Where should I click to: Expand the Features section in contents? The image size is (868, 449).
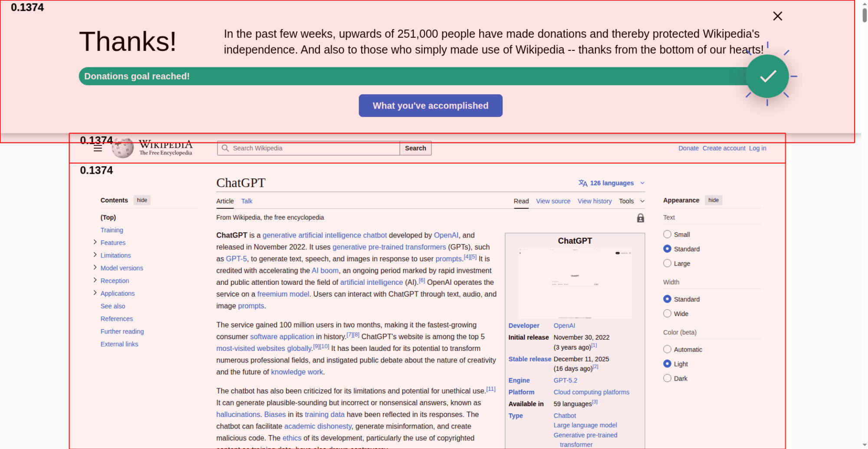coord(95,242)
